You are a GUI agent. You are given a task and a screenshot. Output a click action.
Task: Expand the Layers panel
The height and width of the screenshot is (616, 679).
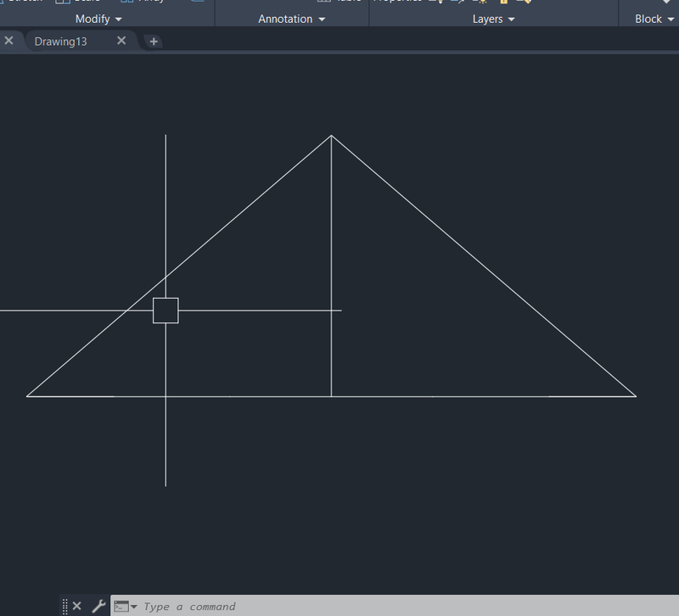(510, 19)
